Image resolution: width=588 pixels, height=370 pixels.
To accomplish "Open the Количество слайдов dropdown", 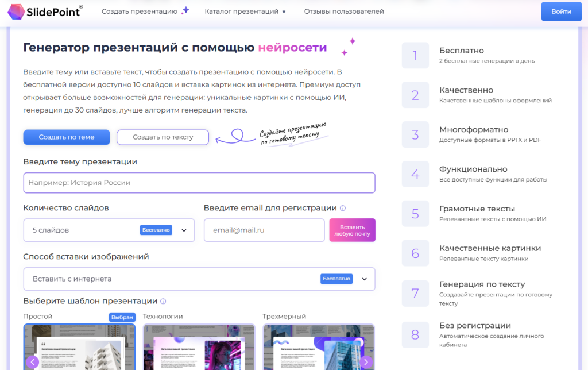I will [x=109, y=230].
